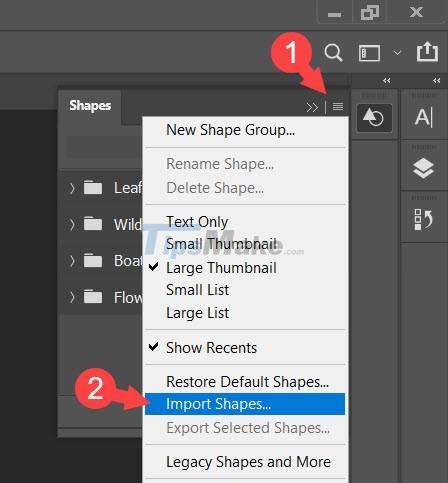Switch to the Shapes tab

tap(90, 106)
